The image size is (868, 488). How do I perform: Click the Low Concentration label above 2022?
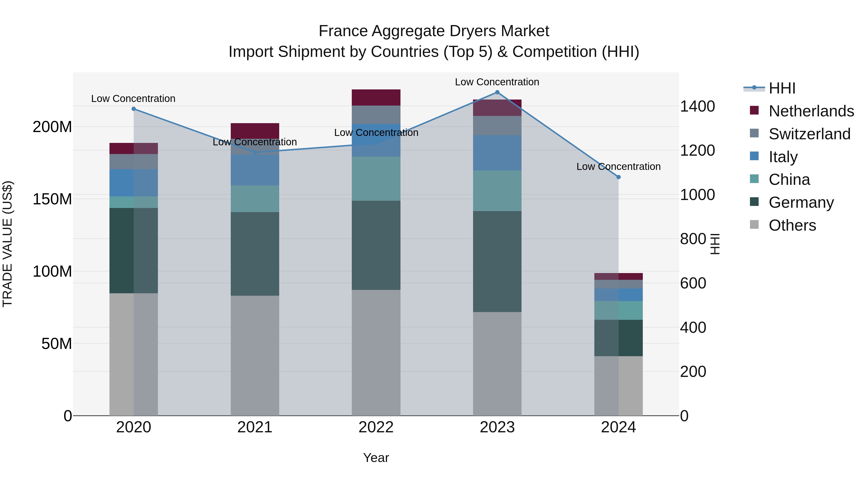pos(376,133)
